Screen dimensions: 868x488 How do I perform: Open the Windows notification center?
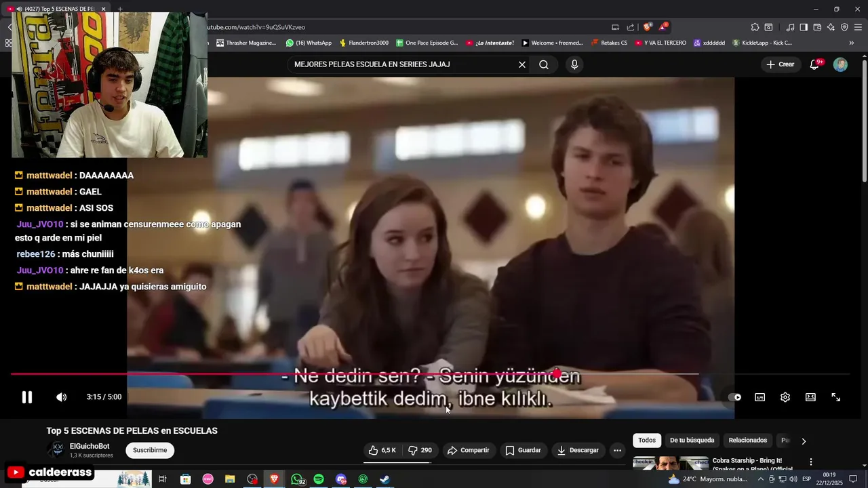[853, 479]
